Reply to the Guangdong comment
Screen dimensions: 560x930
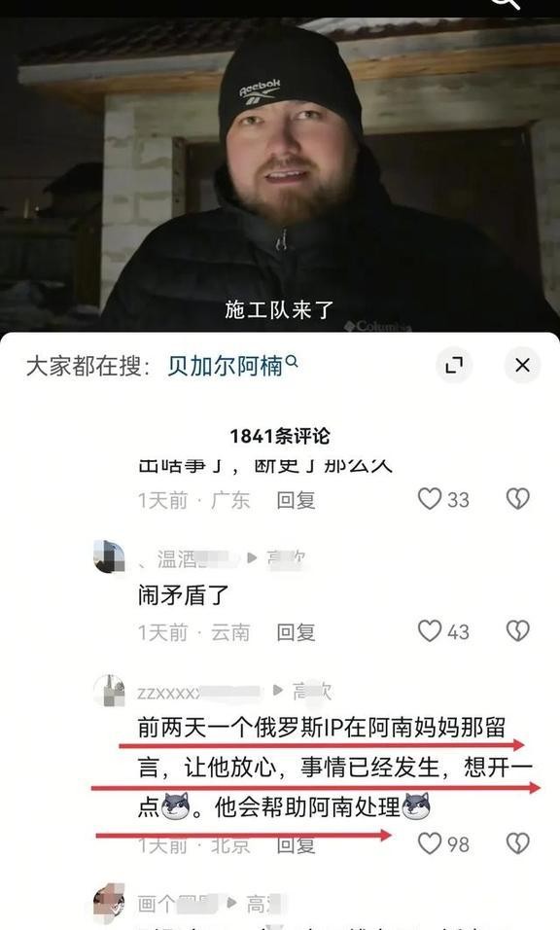click(x=296, y=500)
